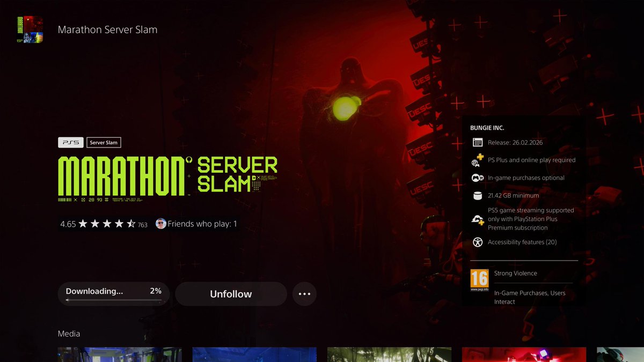This screenshot has width=644, height=362.
Task: Open the first media thumbnail
Action: tap(120, 354)
